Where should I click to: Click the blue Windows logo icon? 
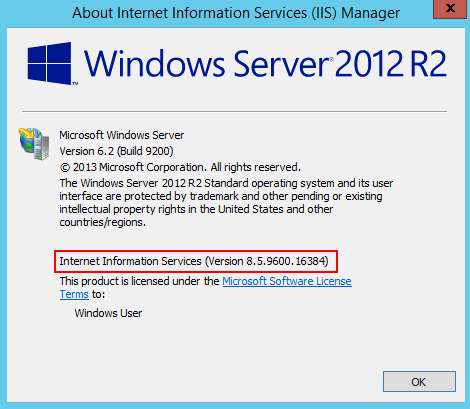tap(50, 63)
